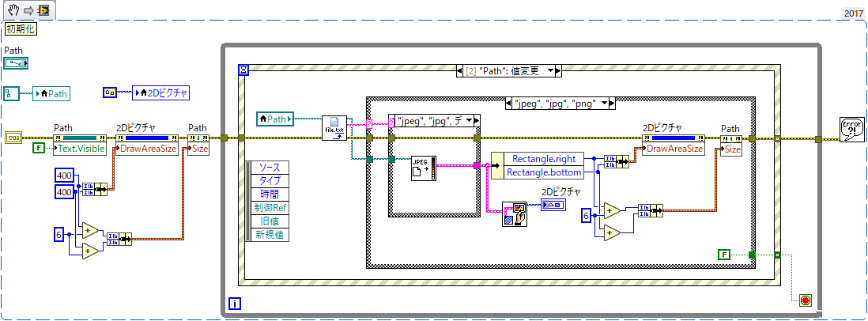Click the 制御Ref event data item
This screenshot has width=868, height=321.
(270, 207)
